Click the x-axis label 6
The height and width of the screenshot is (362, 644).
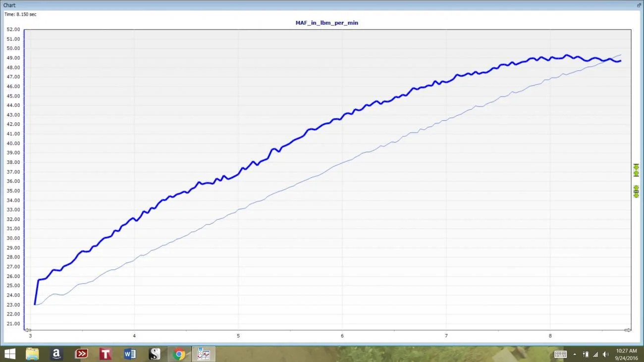pyautogui.click(x=342, y=336)
